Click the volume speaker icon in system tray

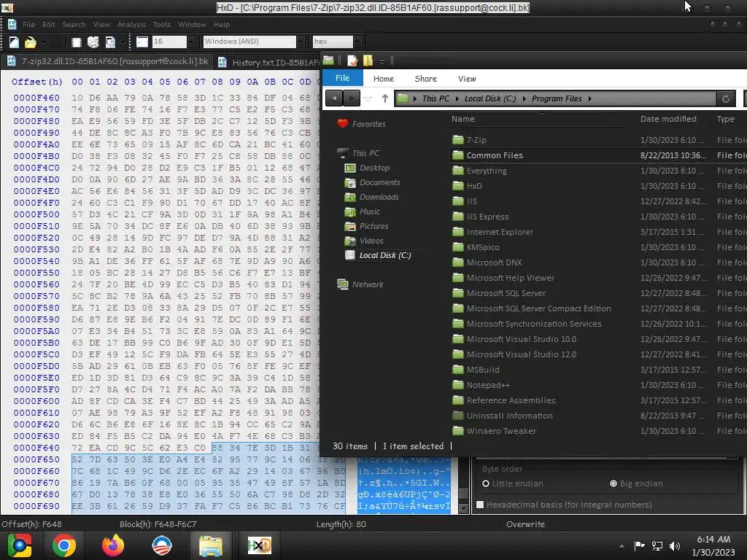pyautogui.click(x=675, y=546)
